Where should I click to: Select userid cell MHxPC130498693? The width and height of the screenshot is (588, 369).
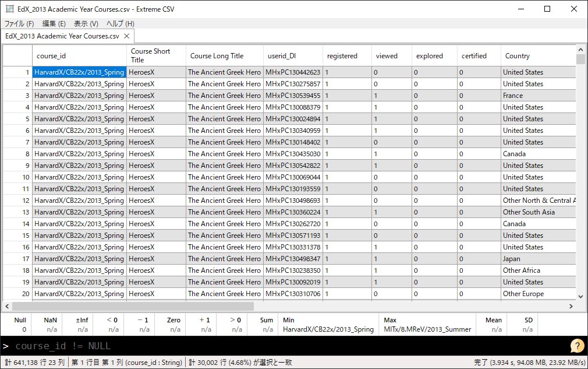coord(293,200)
